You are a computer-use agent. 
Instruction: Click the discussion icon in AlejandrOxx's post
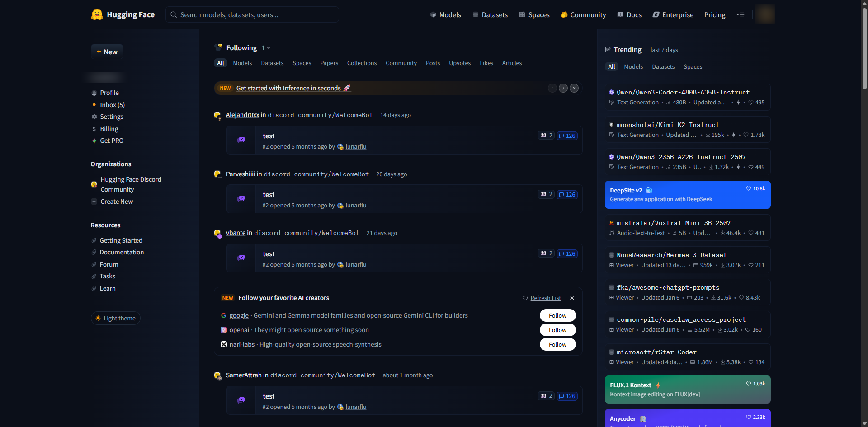pos(241,140)
